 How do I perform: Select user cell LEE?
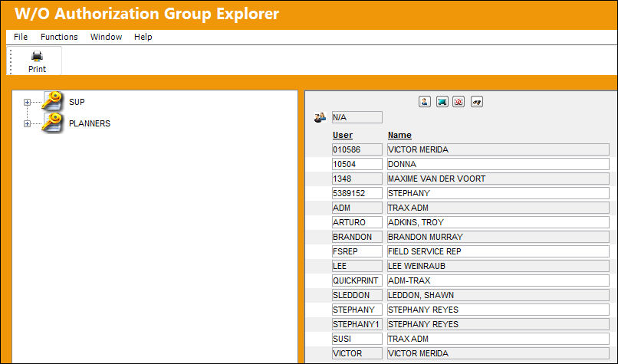coord(357,267)
